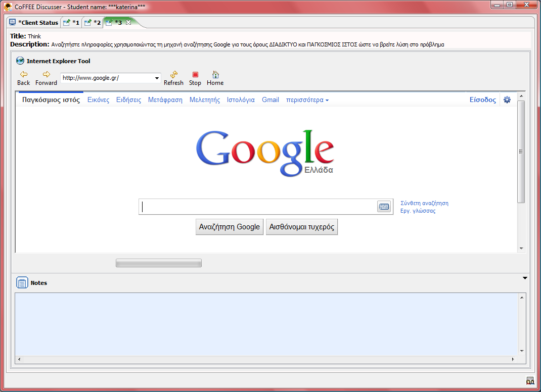Click the page loading progress bar
This screenshot has height=392, width=541.
click(x=159, y=263)
